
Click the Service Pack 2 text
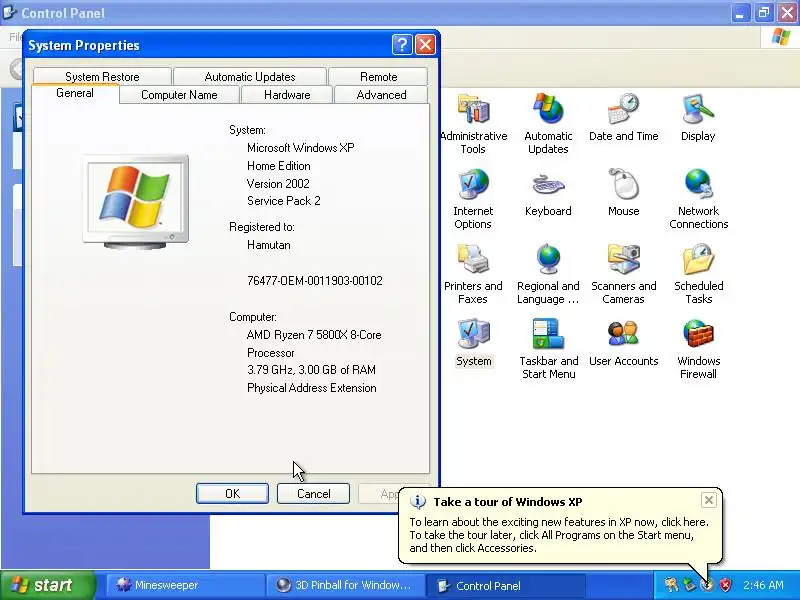point(284,201)
